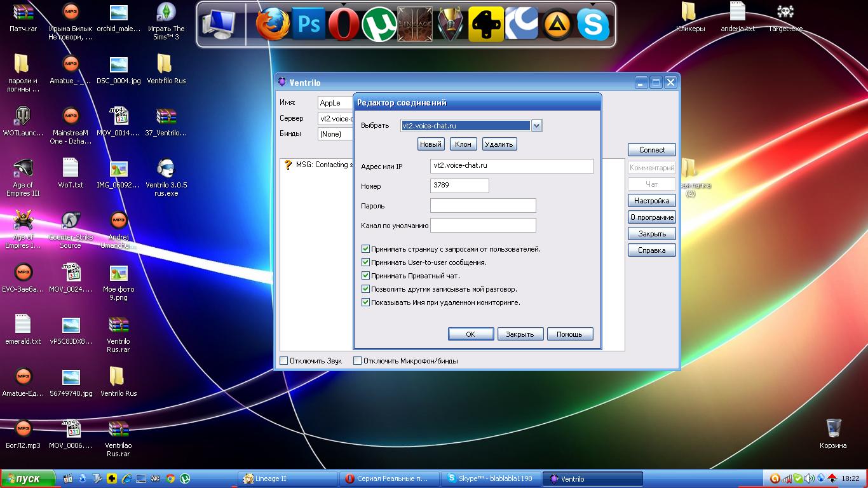This screenshot has height=488, width=868.
Task: Click the Opera icon in the dock
Action: point(343,25)
